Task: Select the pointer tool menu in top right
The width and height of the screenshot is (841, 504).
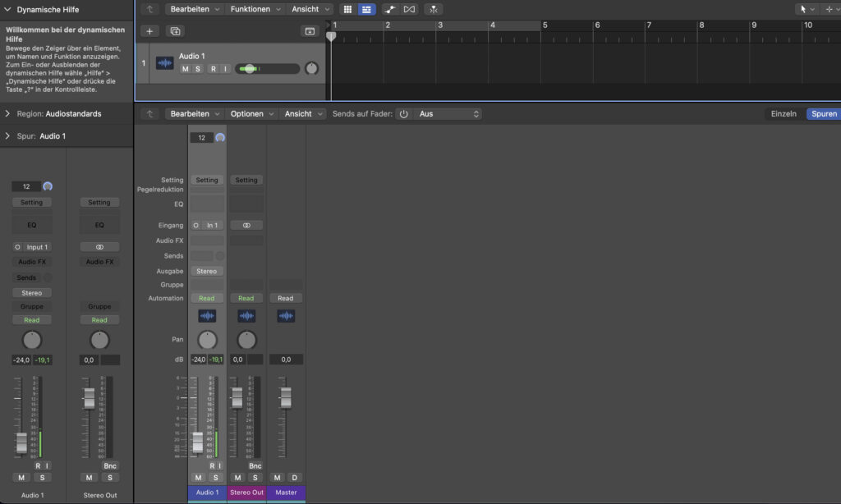Action: point(807,9)
